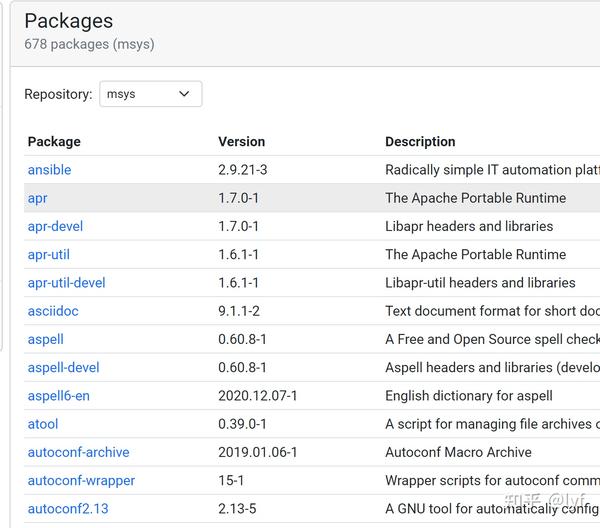Open the apr-devel package link
The width and height of the screenshot is (600, 528).
tap(55, 227)
